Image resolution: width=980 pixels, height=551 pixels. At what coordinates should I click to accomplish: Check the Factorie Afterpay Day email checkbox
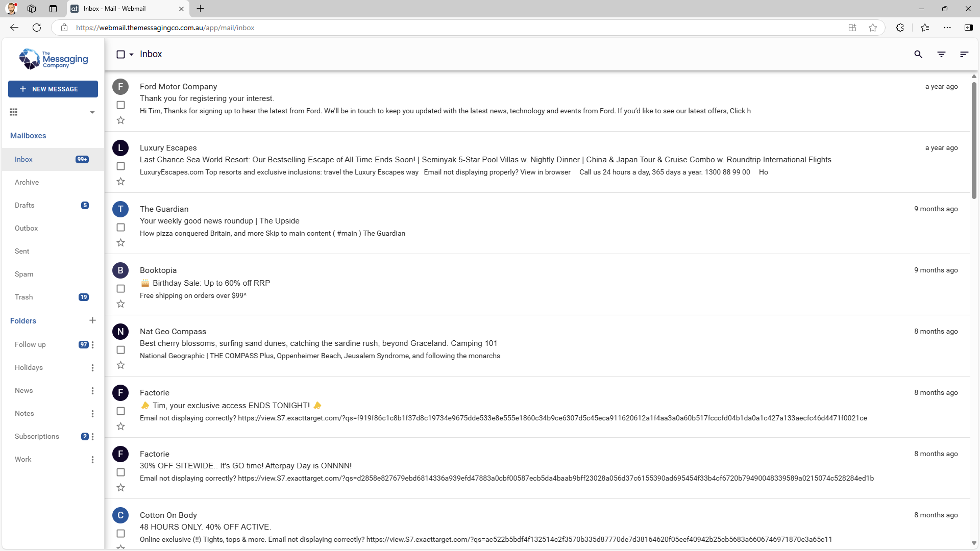(120, 472)
